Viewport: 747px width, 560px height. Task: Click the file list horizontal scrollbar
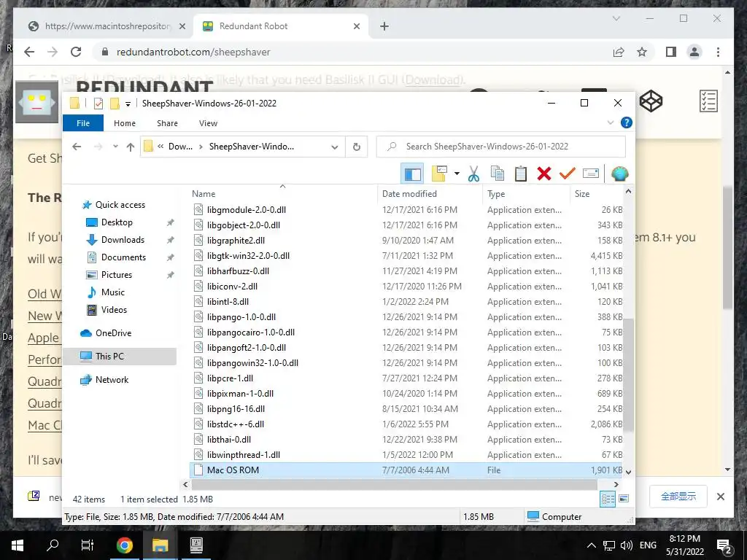[x=393, y=484]
